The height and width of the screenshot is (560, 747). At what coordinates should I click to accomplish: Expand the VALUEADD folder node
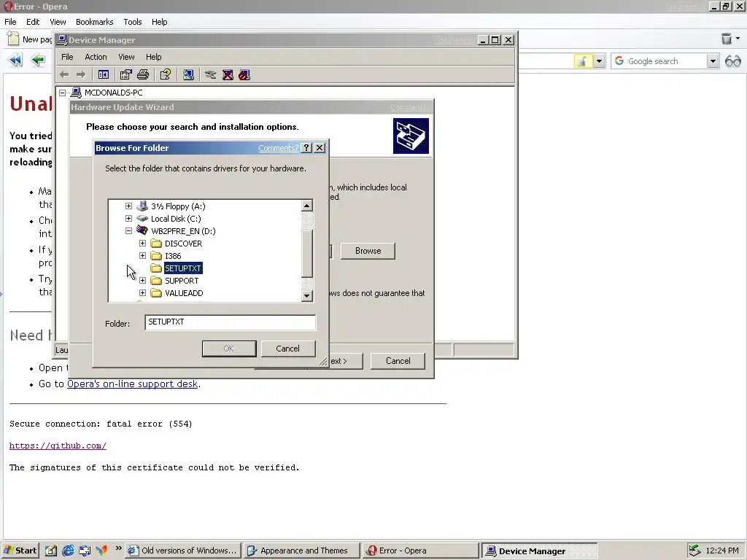point(142,293)
